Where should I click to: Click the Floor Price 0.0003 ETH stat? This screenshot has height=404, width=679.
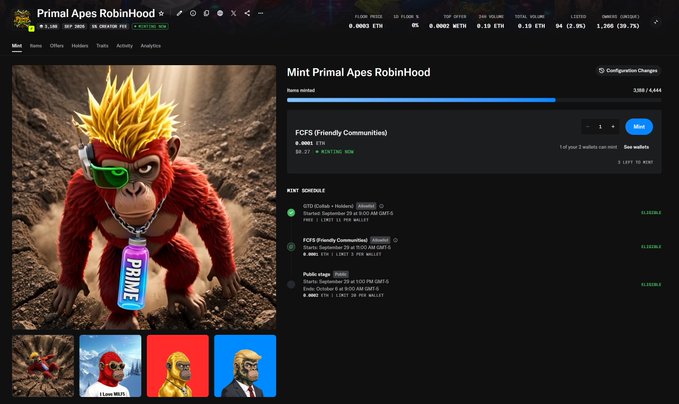coord(366,22)
